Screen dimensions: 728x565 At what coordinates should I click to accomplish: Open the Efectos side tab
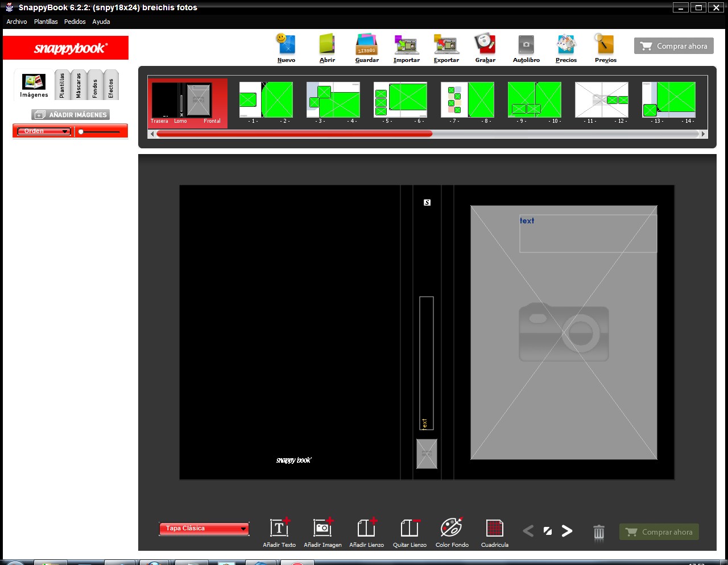111,85
